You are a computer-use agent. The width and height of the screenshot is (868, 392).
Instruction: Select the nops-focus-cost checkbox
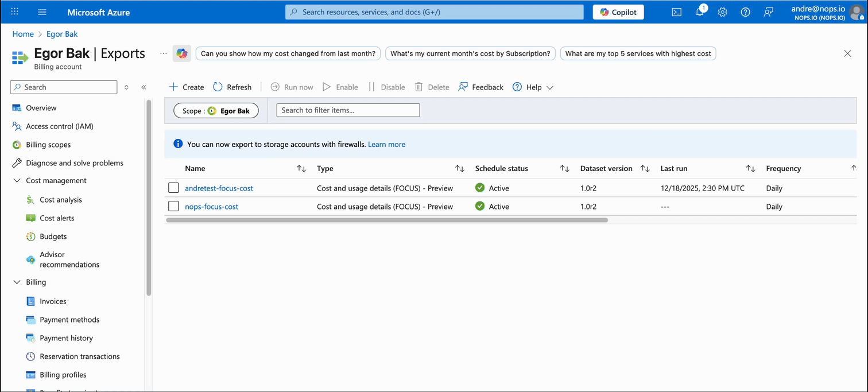click(173, 205)
